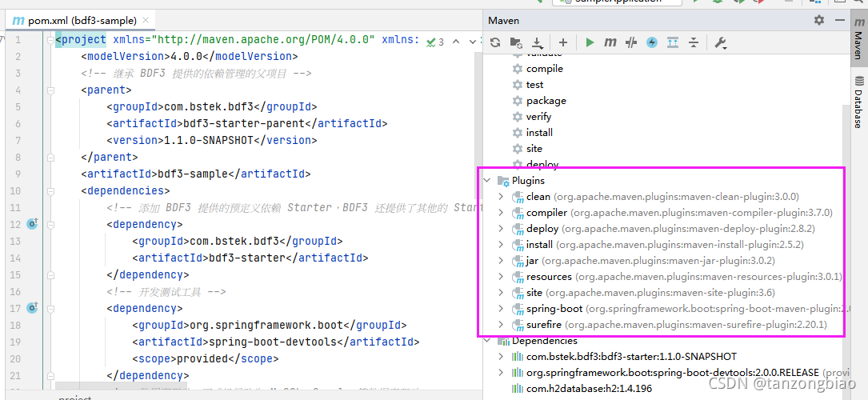This screenshot has height=400, width=868.
Task: Select the compile lifecycle goal
Action: pos(538,69)
